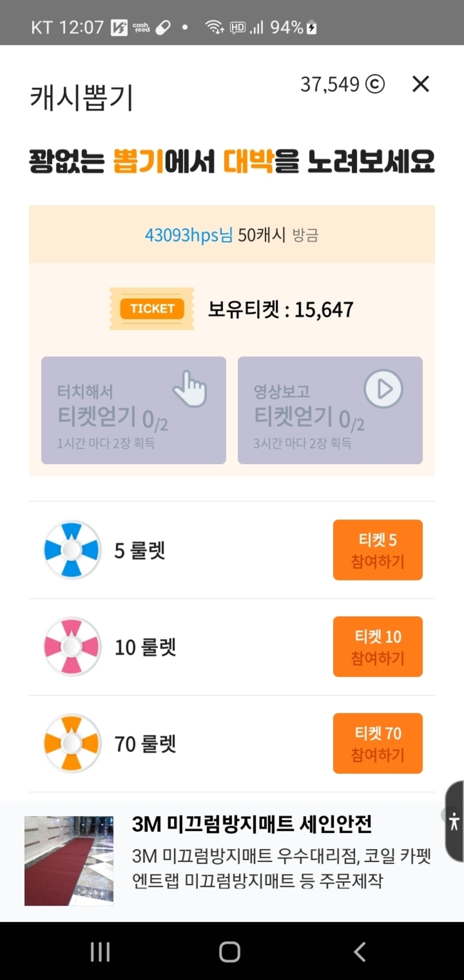
Task: Tap the pink 10 룰렛 wheel icon
Action: [x=72, y=647]
